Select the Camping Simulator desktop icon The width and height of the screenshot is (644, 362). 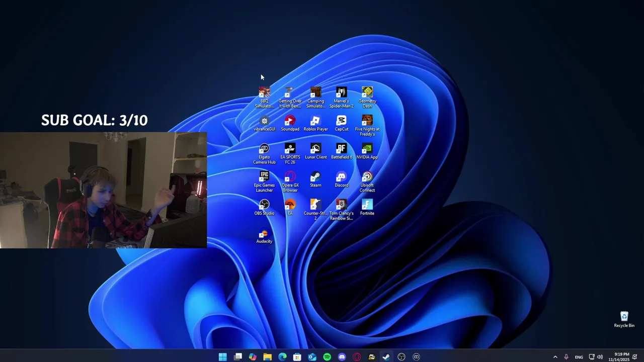(315, 98)
